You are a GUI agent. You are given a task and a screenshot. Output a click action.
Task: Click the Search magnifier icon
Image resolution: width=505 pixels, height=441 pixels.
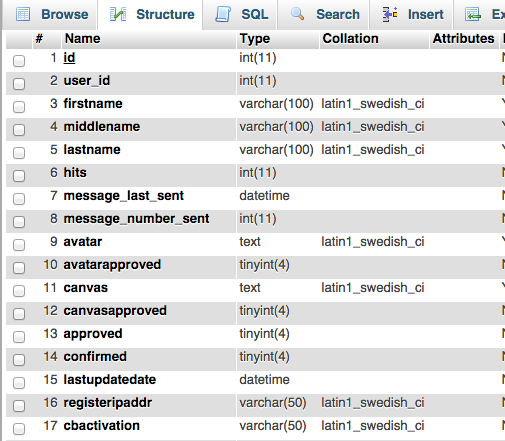tap(297, 14)
